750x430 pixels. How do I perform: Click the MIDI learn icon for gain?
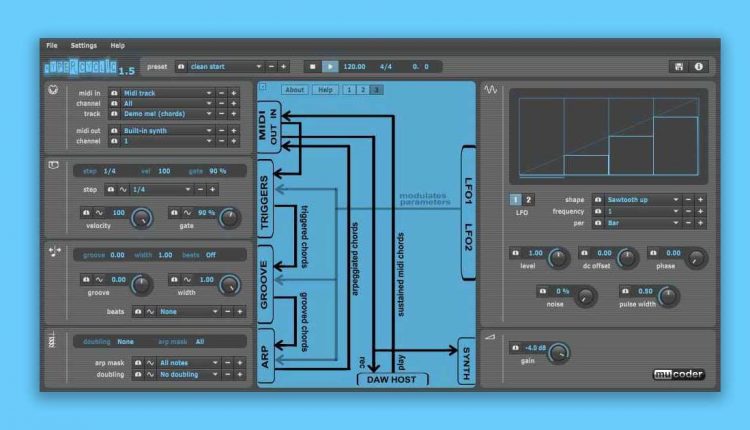point(515,348)
